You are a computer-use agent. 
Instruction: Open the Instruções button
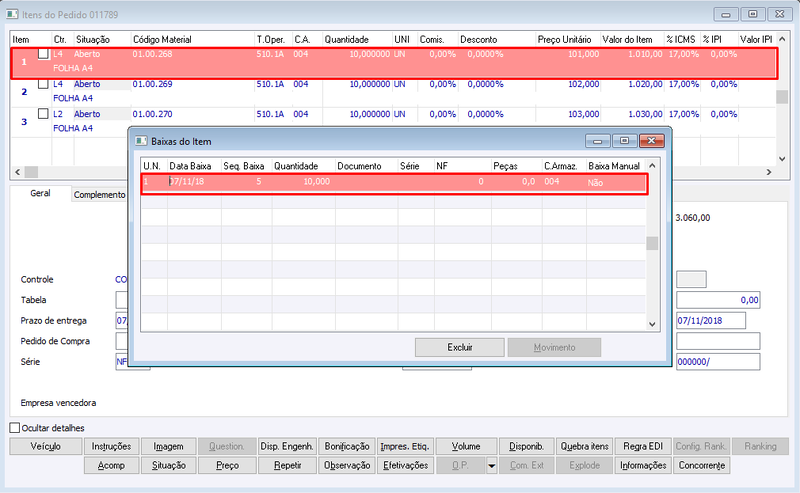(x=111, y=446)
